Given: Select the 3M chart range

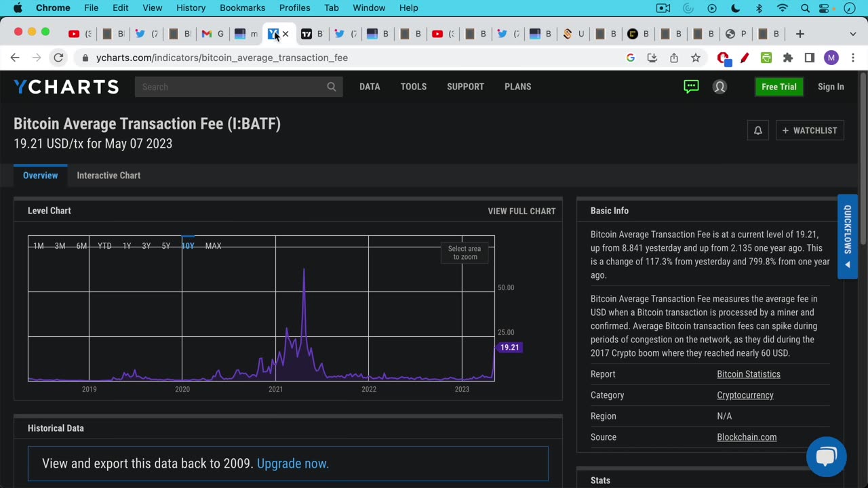Looking at the screenshot, I should 60,246.
